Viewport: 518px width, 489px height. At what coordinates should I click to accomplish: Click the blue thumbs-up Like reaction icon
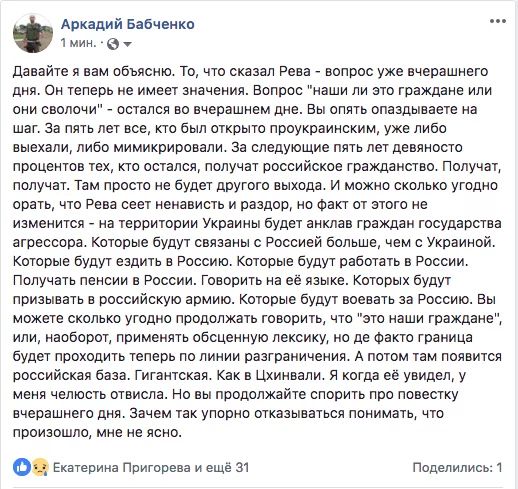[x=22, y=467]
